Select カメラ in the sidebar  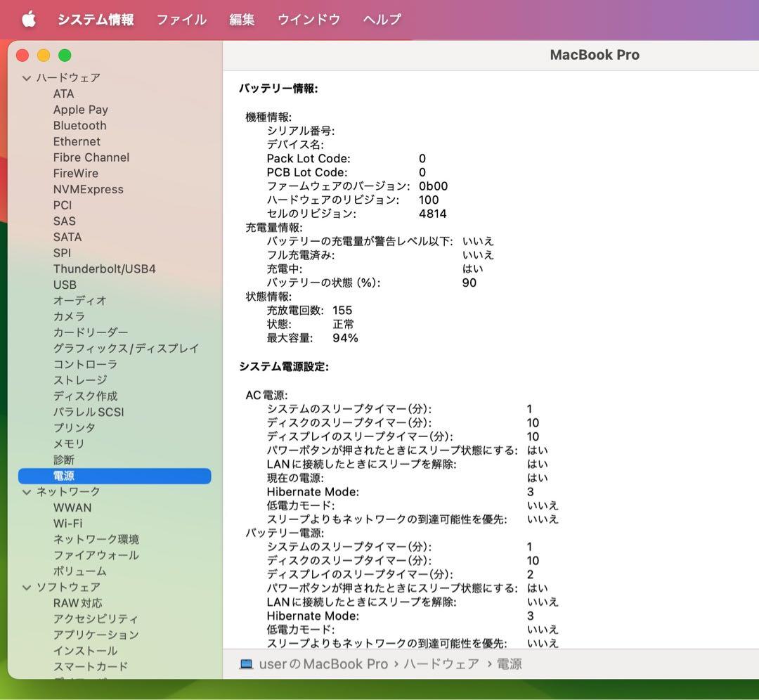[69, 316]
